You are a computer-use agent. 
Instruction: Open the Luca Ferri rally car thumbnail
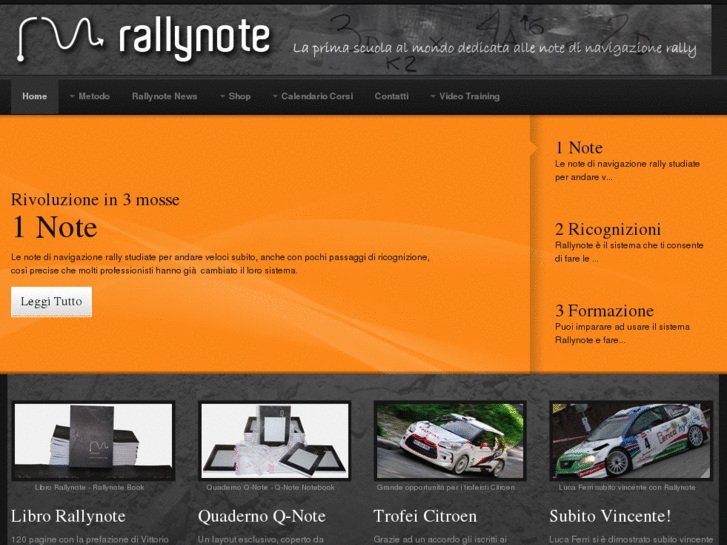631,441
